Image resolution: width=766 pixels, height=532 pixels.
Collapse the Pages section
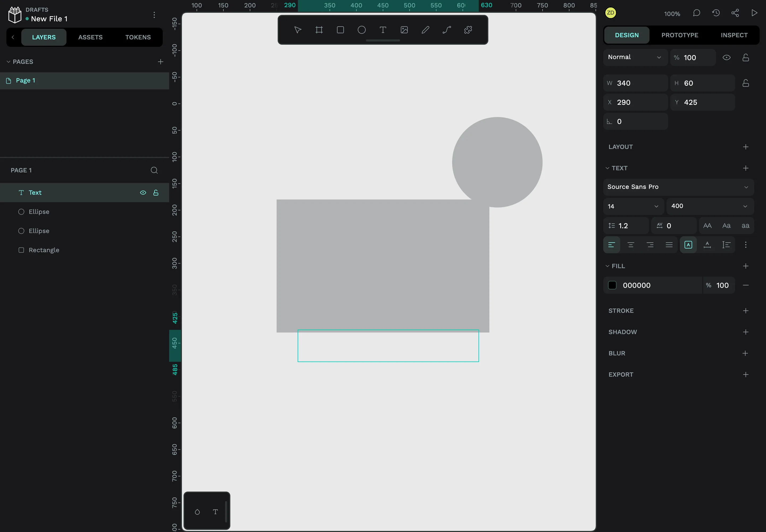point(8,62)
